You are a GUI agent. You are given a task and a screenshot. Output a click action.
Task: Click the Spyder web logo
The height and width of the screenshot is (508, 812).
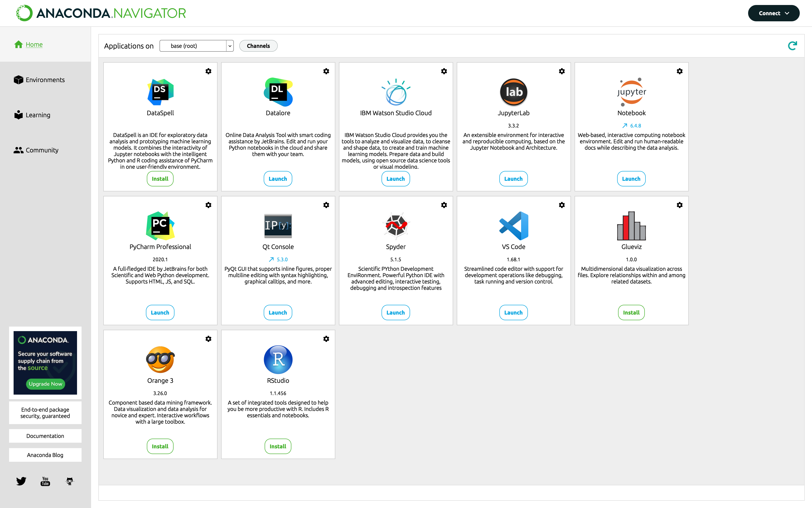click(x=396, y=225)
